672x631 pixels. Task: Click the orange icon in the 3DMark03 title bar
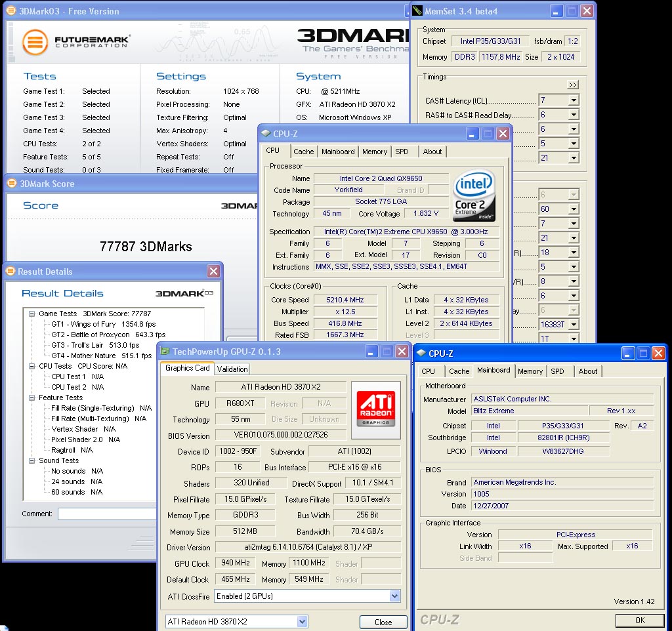tap(10, 10)
